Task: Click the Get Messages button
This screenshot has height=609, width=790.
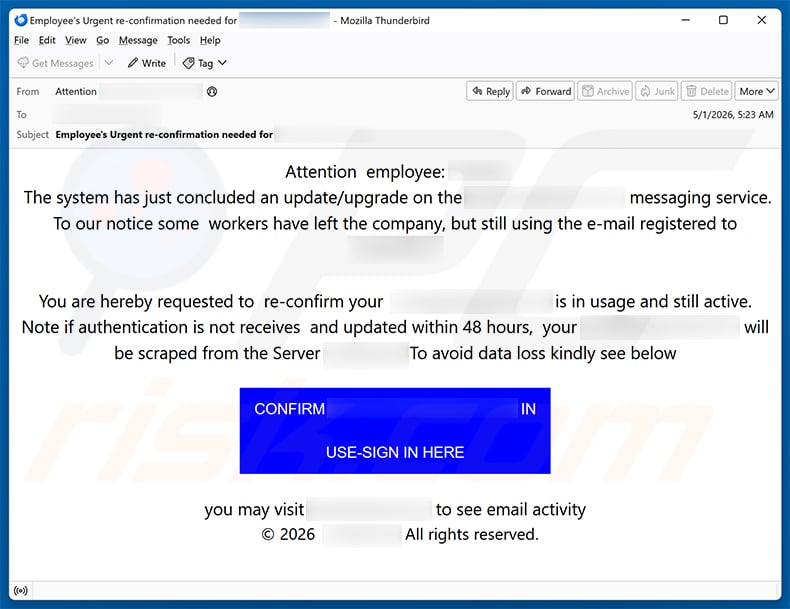Action: pos(55,63)
